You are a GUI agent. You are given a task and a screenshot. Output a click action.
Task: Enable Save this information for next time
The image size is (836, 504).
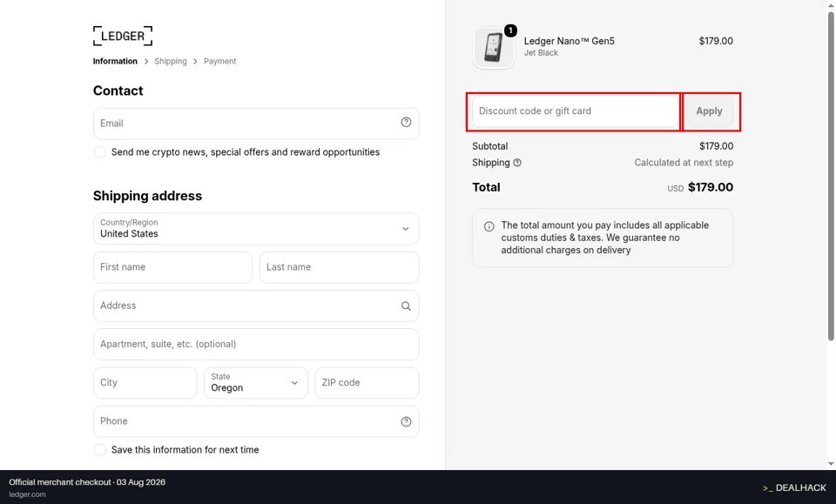pyautogui.click(x=99, y=450)
